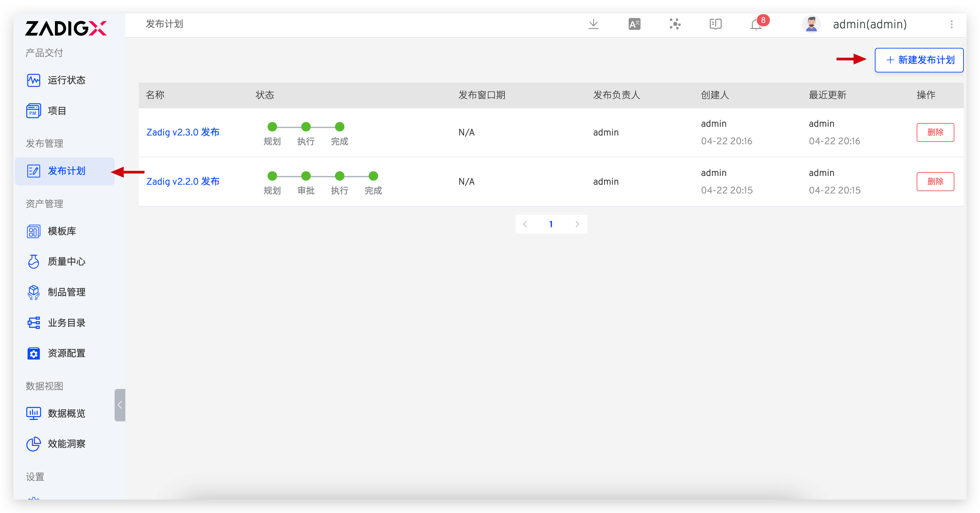Open the documentation book icon
Image resolution: width=980 pixels, height=513 pixels.
click(715, 24)
